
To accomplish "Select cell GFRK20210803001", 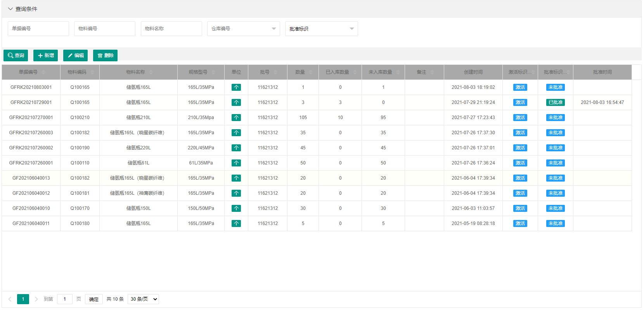I will point(31,87).
